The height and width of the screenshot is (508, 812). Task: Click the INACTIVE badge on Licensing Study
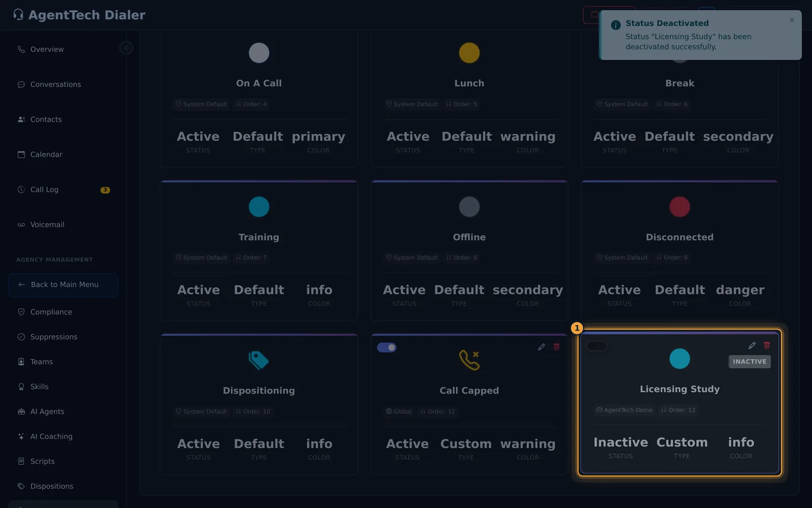coord(750,362)
